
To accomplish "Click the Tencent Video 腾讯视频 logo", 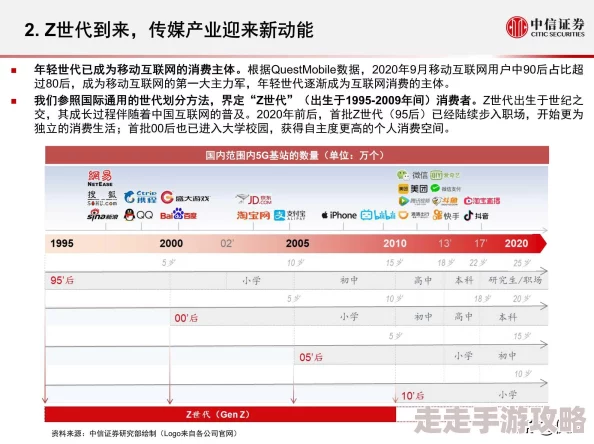I will click(414, 201).
